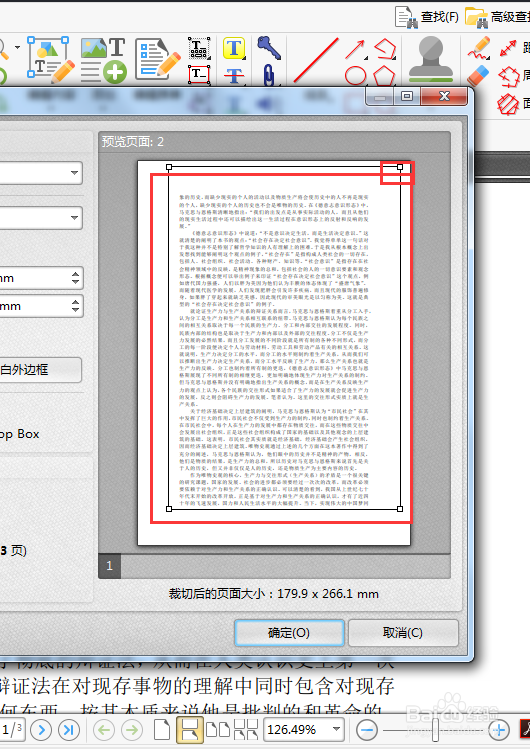
Task: Select the red text box tool
Action: tap(199, 74)
